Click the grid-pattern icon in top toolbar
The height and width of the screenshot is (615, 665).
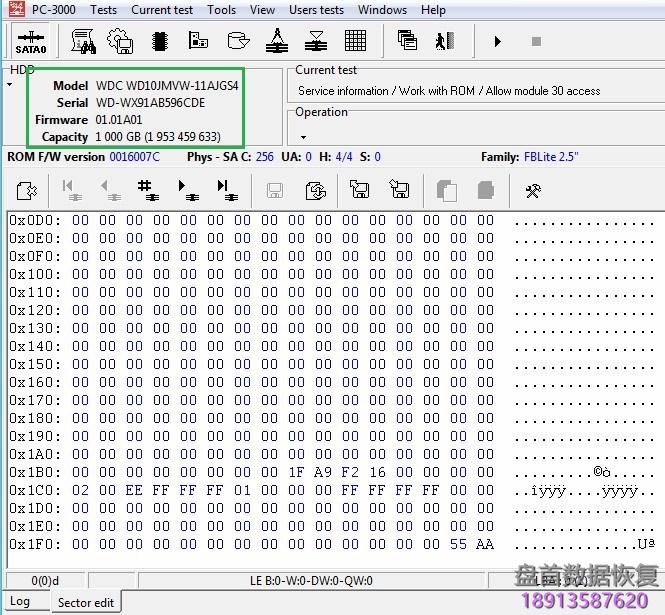[x=355, y=42]
